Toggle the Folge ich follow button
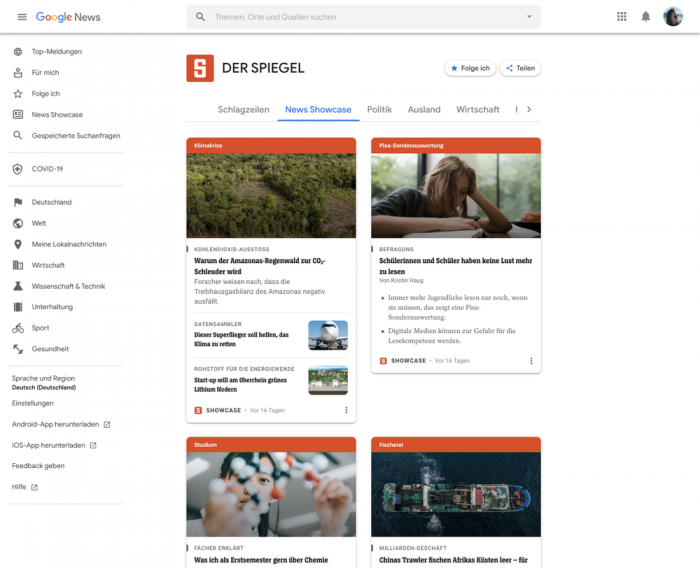The image size is (700, 568). pos(470,68)
